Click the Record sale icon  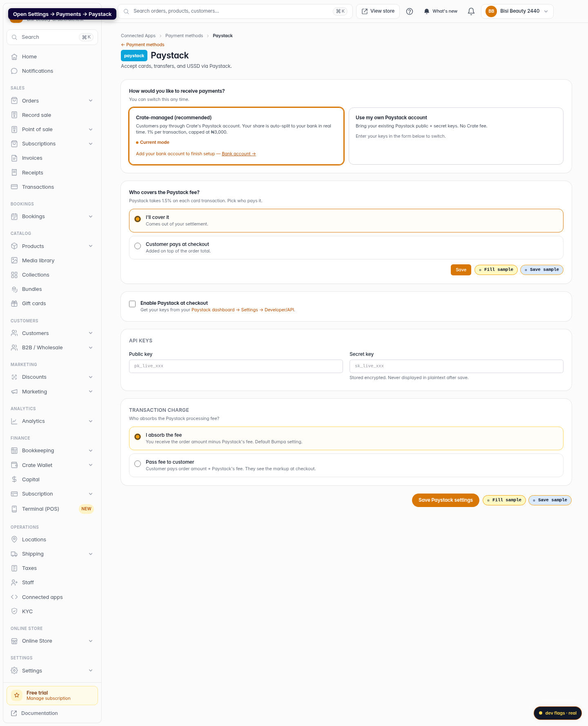14,115
